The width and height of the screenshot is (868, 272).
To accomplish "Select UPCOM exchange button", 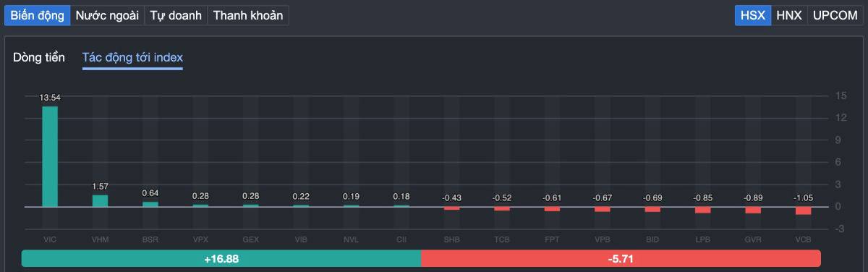I will pos(835,15).
